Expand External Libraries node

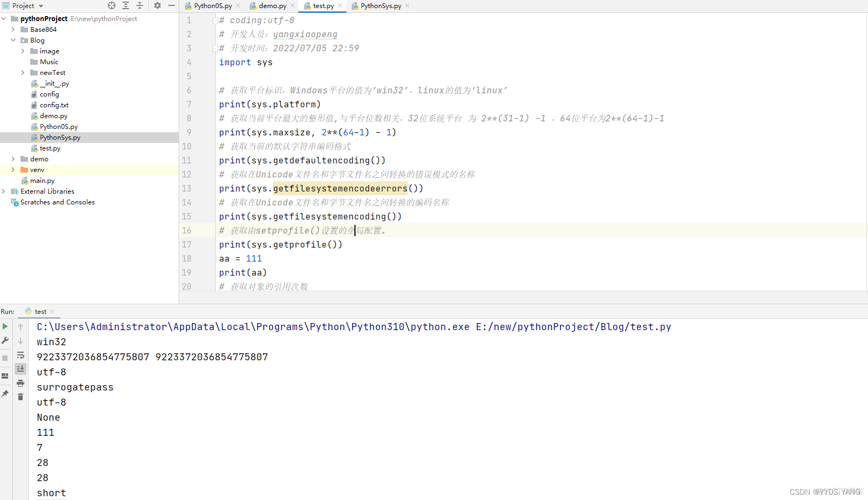tap(4, 191)
